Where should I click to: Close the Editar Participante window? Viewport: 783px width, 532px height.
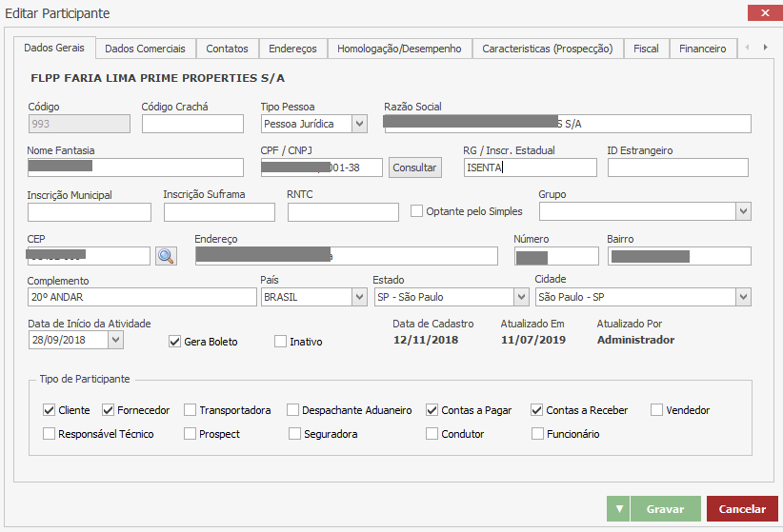click(x=765, y=13)
